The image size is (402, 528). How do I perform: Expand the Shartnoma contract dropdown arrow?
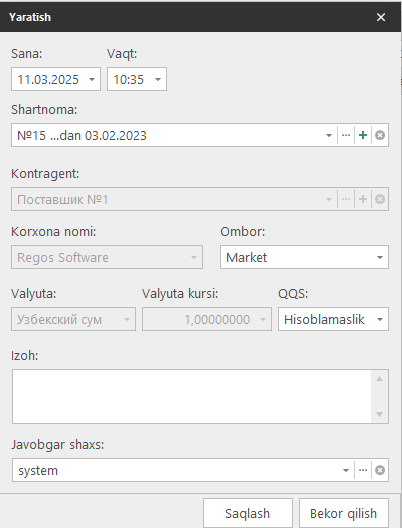329,135
